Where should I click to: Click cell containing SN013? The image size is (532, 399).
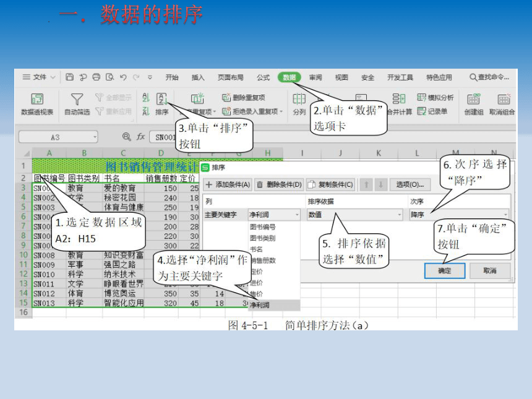click(49, 303)
